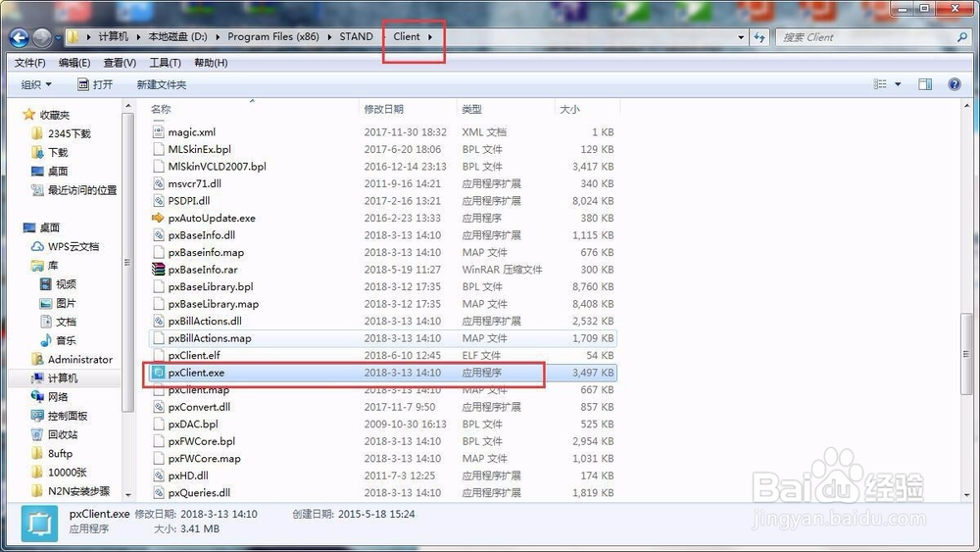980x552 pixels.
Task: Open the 组织 dropdown menu
Action: tap(36, 84)
